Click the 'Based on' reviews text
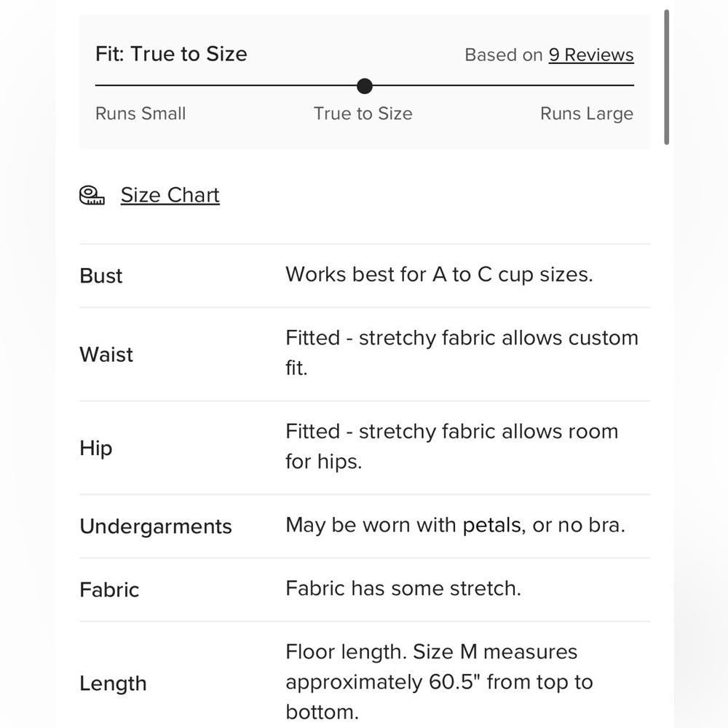728x728 pixels. pyautogui.click(x=503, y=55)
